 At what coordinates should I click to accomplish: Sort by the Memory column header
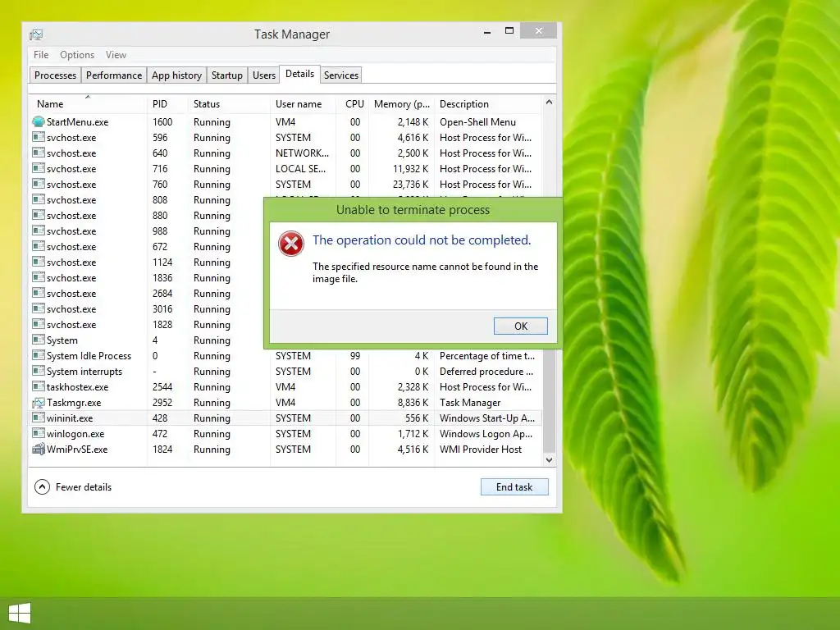pyautogui.click(x=402, y=104)
